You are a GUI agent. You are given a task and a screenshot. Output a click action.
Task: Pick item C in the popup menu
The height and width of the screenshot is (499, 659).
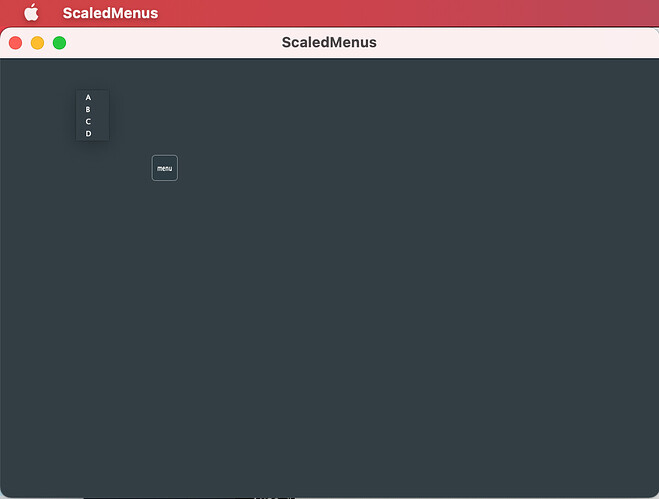pos(88,121)
